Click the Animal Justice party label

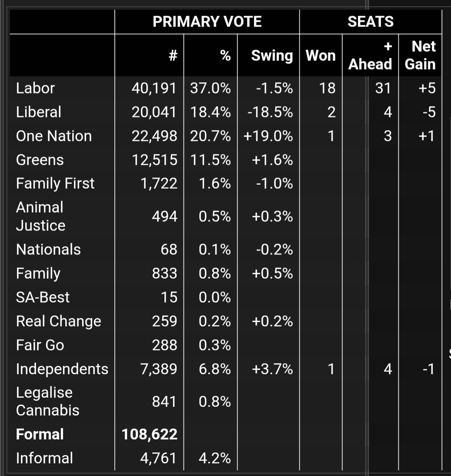click(40, 216)
